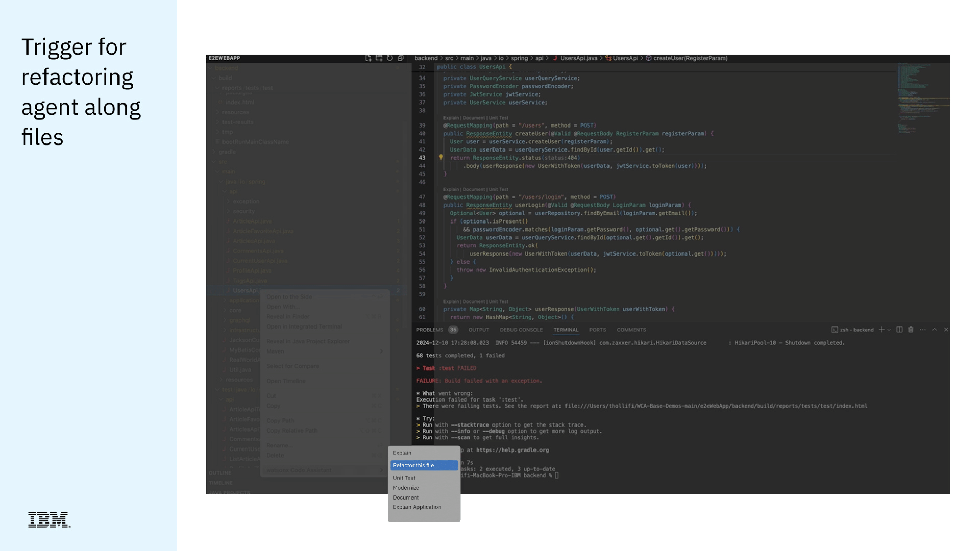980x551 pixels.
Task: Collapse the build folder
Action: (x=225, y=78)
